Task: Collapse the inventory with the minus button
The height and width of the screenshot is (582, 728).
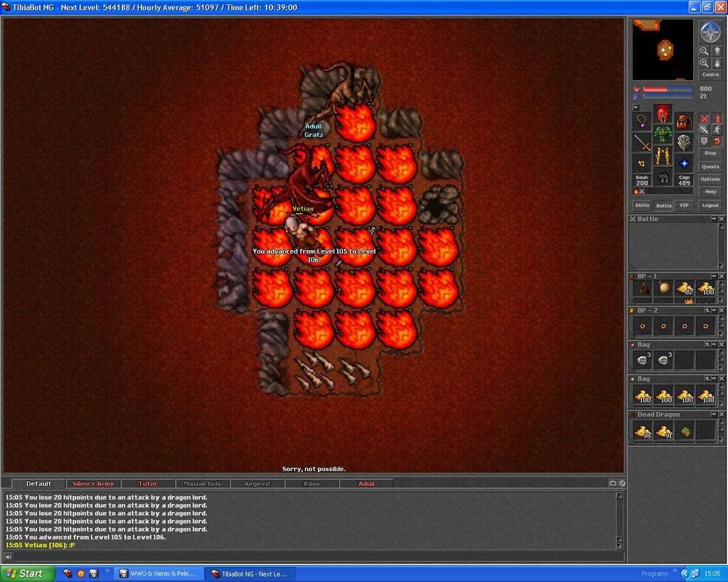Action: pos(636,107)
